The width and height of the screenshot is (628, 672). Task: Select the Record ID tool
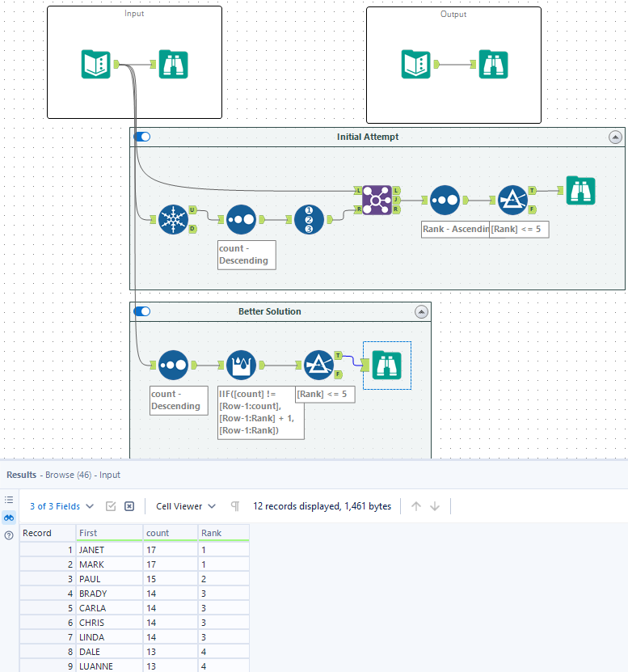pyautogui.click(x=309, y=219)
